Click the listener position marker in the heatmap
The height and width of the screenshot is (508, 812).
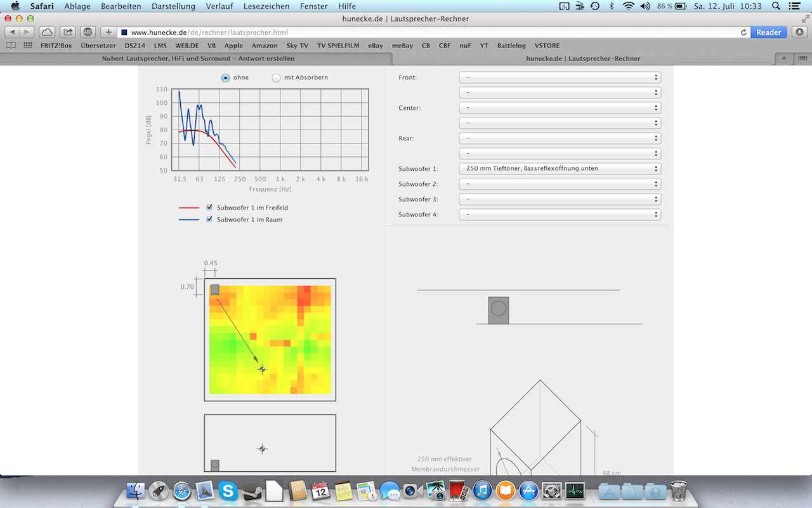point(263,369)
